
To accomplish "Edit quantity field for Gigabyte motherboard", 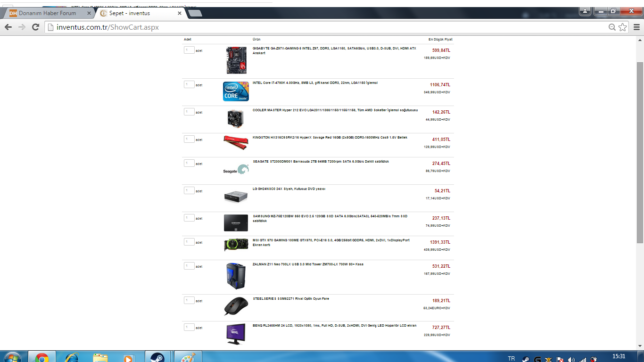I will pyautogui.click(x=189, y=50).
